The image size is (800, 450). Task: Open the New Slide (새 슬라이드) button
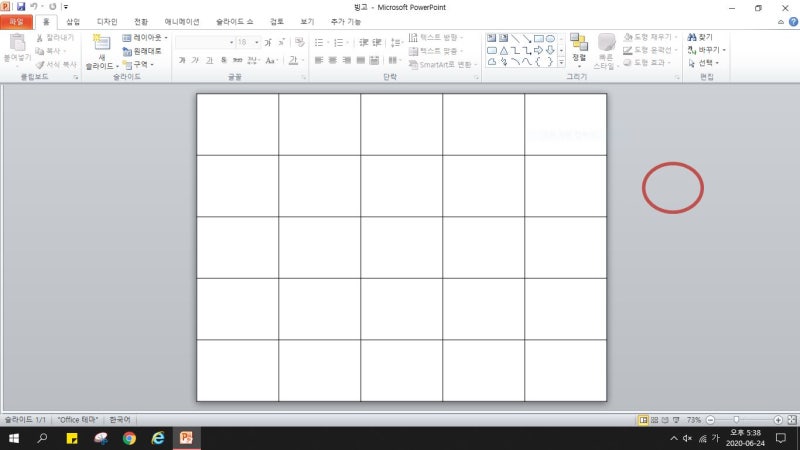102,52
